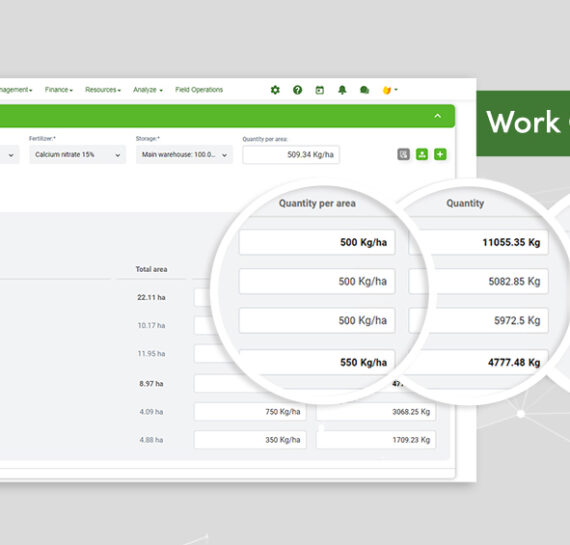This screenshot has width=570, height=545.
Task: Open the notifications bell icon
Action: click(x=342, y=90)
